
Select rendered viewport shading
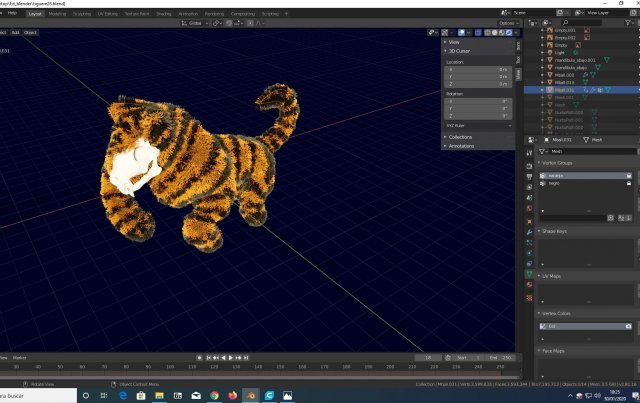coord(509,32)
